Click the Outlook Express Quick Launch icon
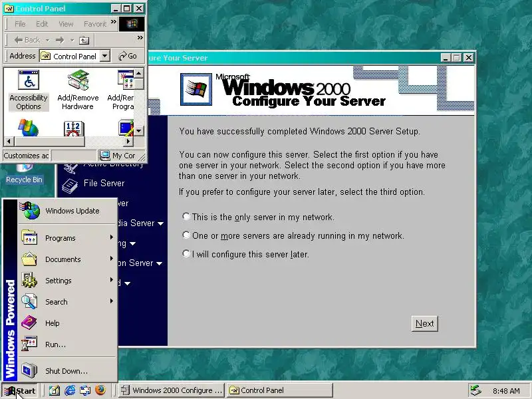The width and height of the screenshot is (532, 399). coord(85,390)
